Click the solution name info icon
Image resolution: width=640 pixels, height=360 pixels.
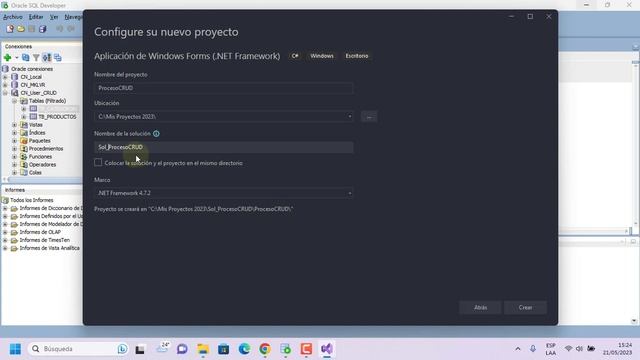pos(156,133)
